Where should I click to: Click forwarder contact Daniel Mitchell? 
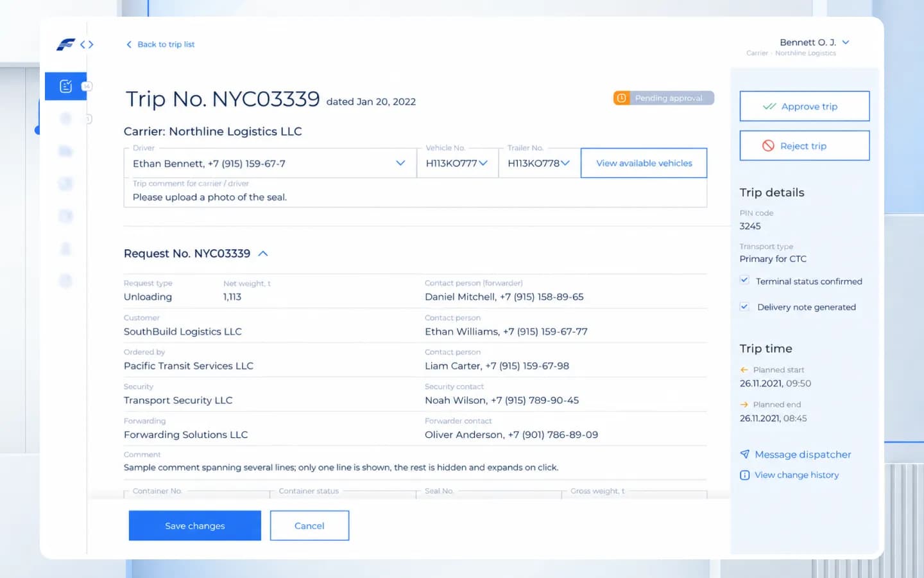504,297
